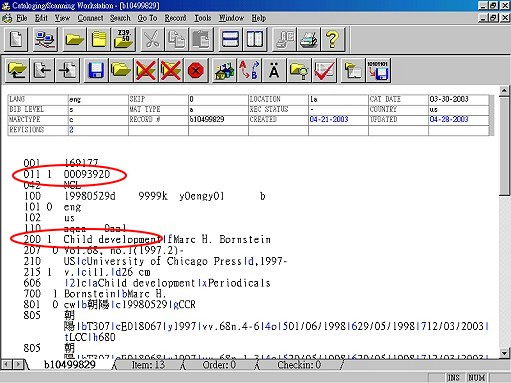Click the binary digits save disk icon
Viewport: 511px width, 383px height.
click(378, 70)
